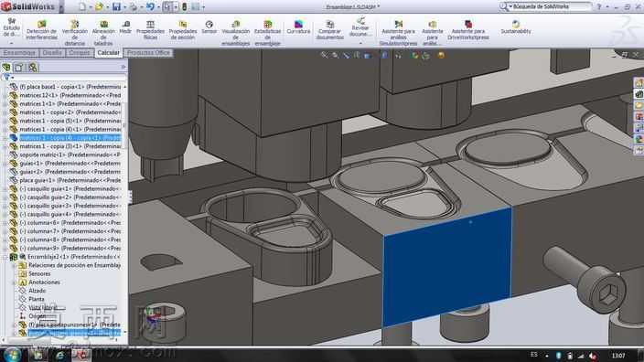Select the Calcular tab
Screen dimensions: 644x362
pyautogui.click(x=109, y=52)
